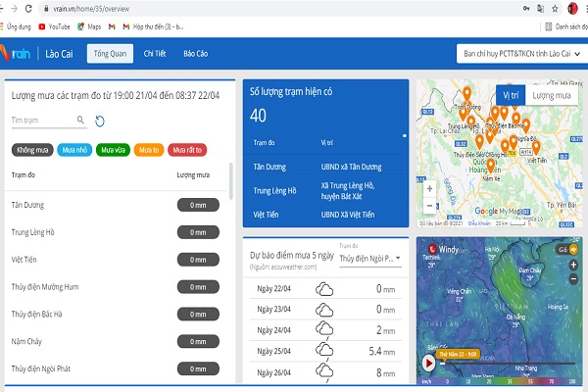
Task: Click the search magnifier in Tìm trạm
Action: 81,121
